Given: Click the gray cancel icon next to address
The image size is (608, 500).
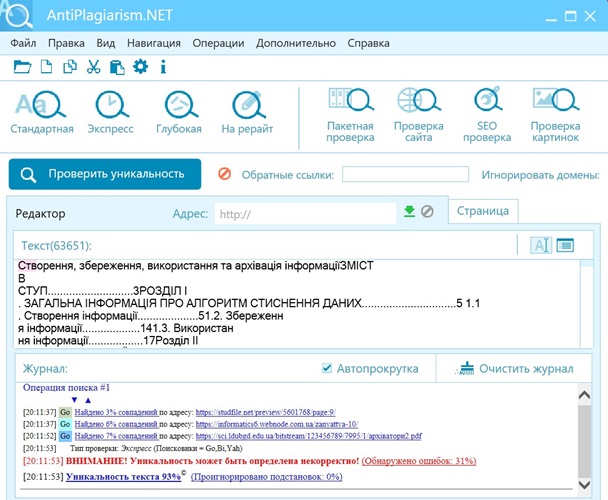Looking at the screenshot, I should click(x=427, y=211).
